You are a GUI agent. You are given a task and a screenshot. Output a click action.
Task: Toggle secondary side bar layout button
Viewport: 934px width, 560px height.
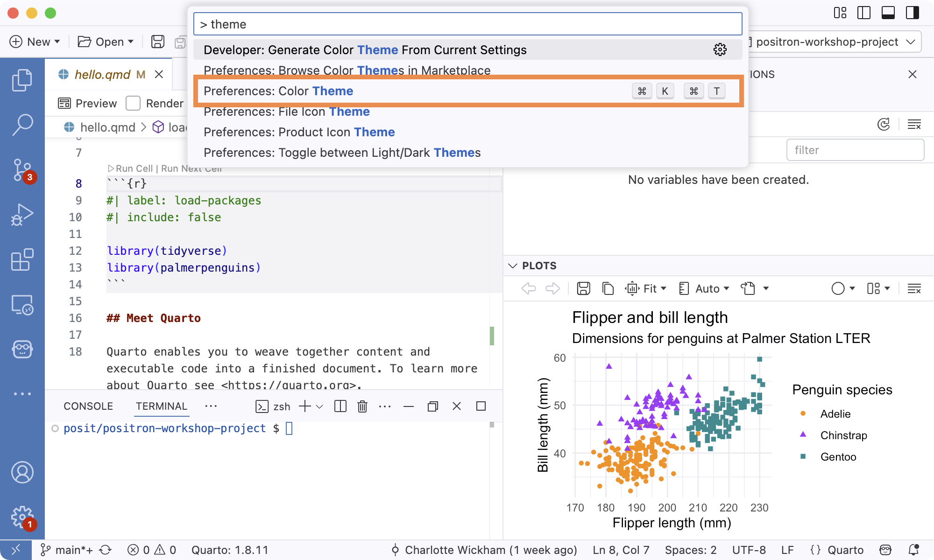912,13
